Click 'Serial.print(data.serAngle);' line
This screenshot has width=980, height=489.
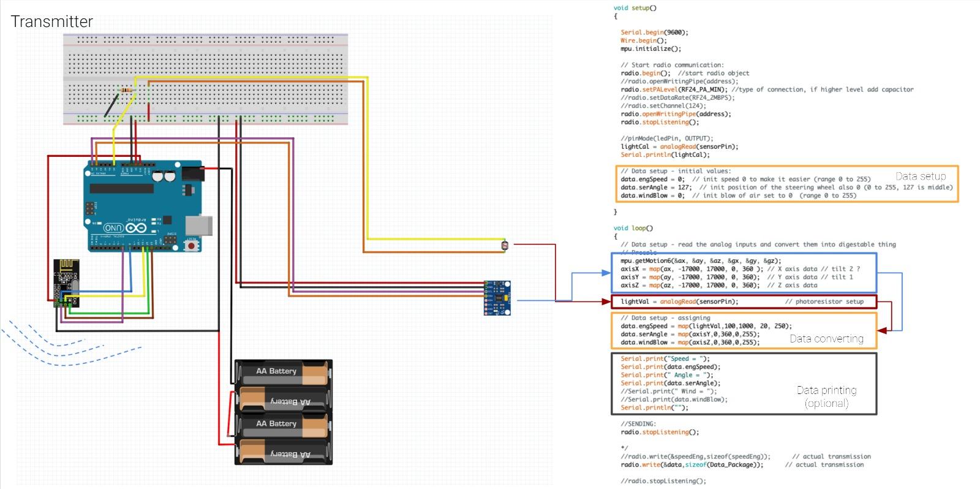pos(671,383)
